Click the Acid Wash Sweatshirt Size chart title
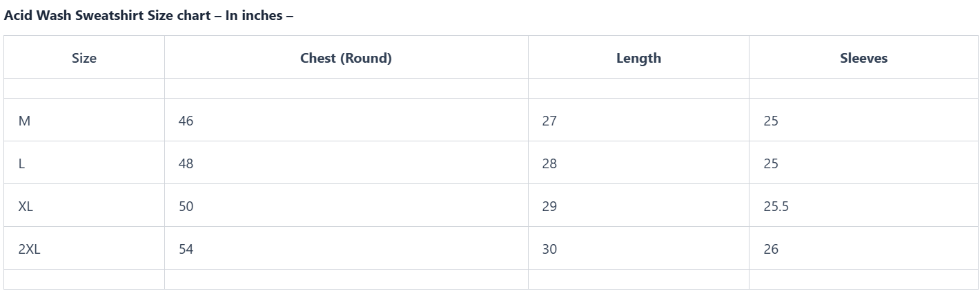Image resolution: width=980 pixels, height=291 pixels. coord(148,15)
